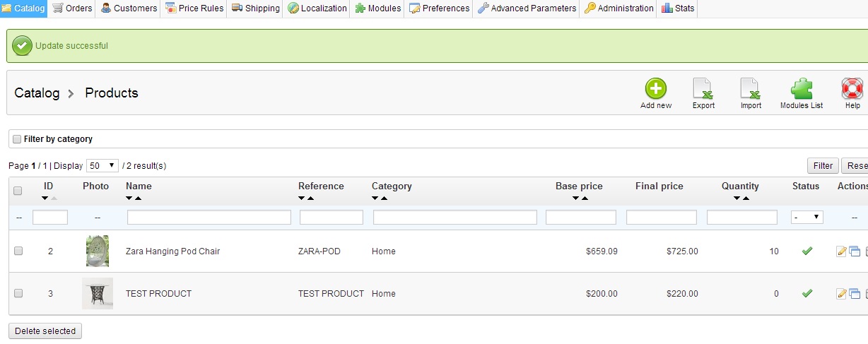This screenshot has width=868, height=344.
Task: Open the Catalog tab
Action: 23,8
